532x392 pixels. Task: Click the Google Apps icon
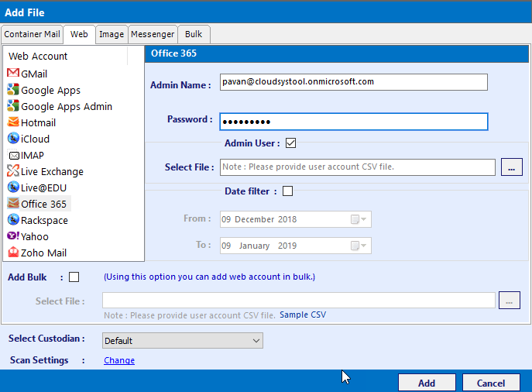click(13, 90)
